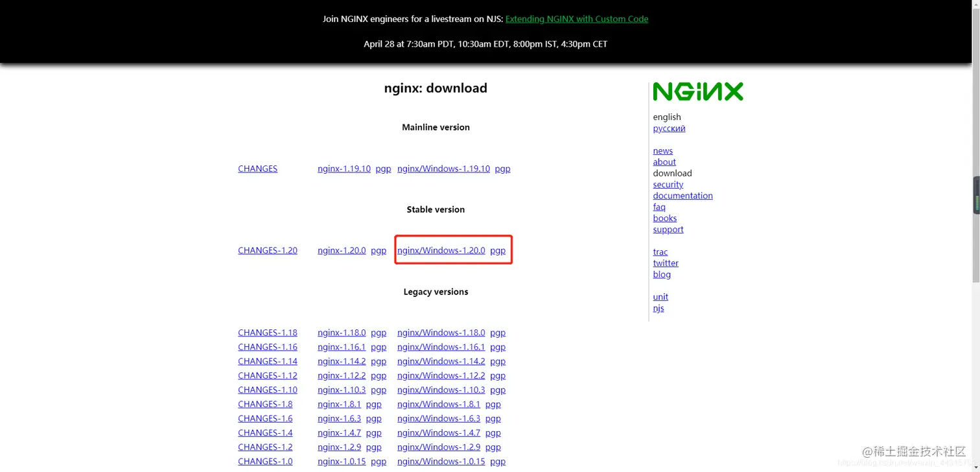Download nginx/Windows-1.6.3
980x472 pixels.
[x=439, y=418]
